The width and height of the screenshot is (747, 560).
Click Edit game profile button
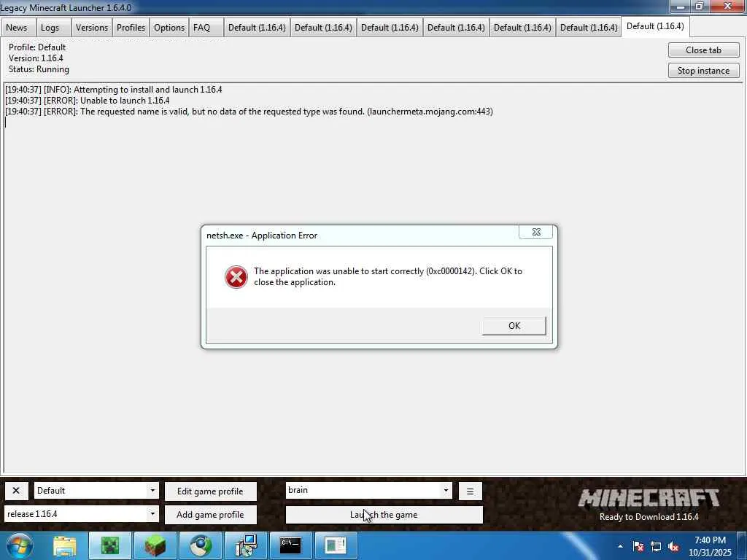tap(211, 491)
